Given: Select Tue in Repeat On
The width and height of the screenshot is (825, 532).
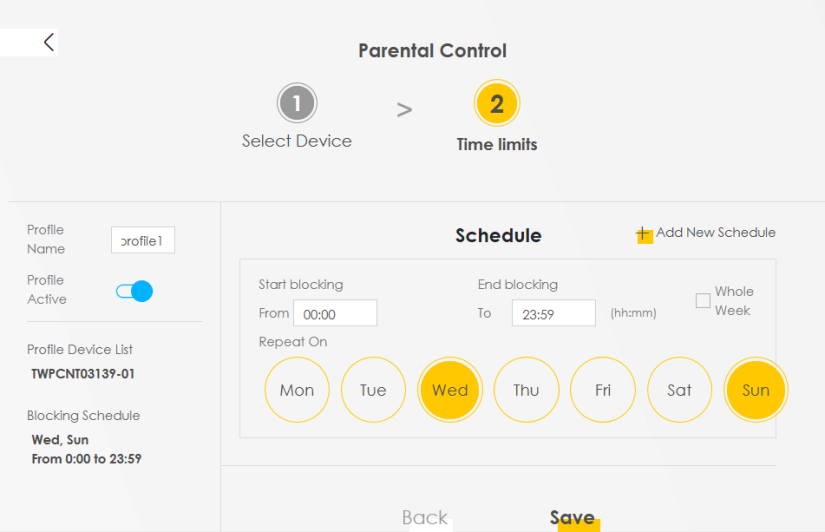Looking at the screenshot, I should [373, 390].
